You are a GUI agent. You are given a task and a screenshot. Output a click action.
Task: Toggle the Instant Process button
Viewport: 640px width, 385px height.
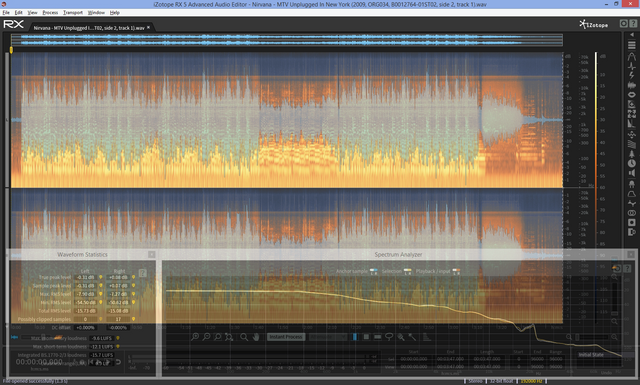click(286, 337)
